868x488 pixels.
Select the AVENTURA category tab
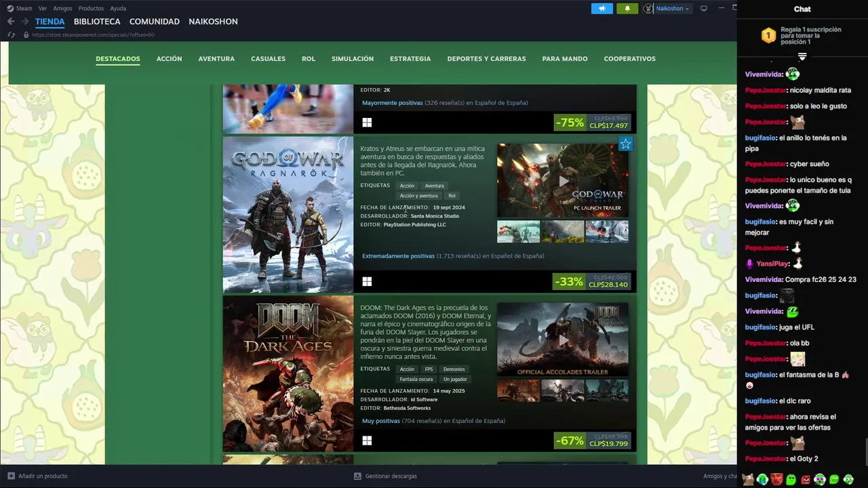[x=216, y=59]
